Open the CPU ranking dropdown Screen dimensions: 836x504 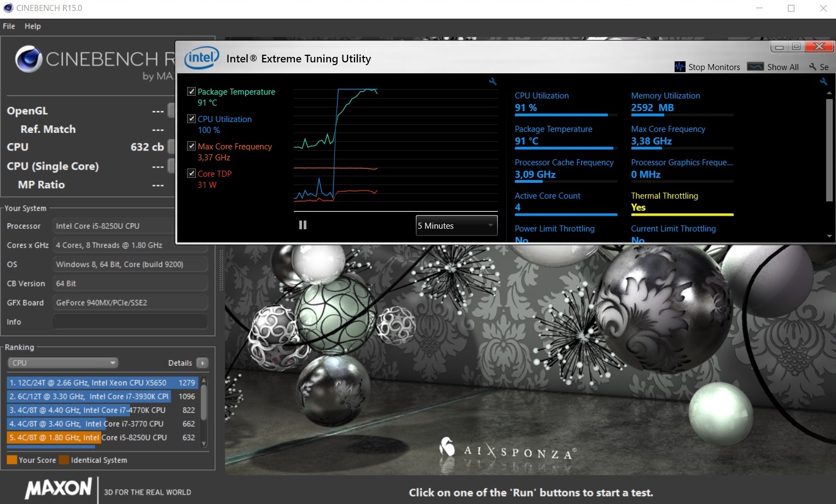click(63, 363)
